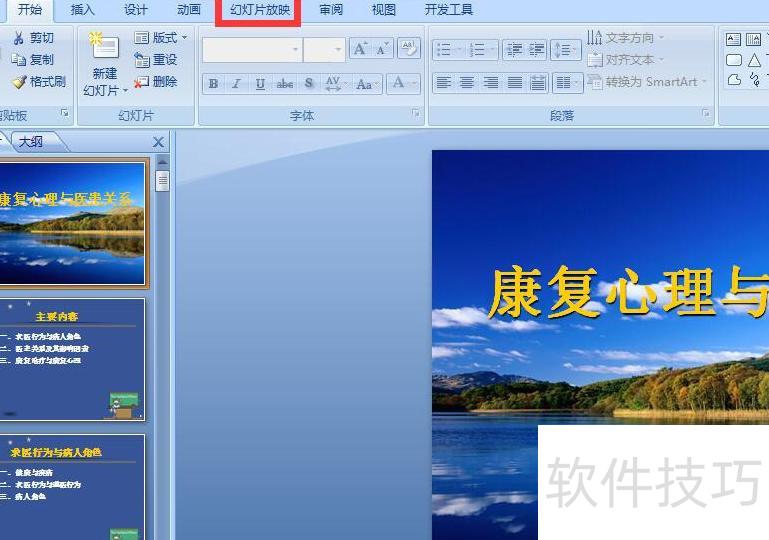The image size is (769, 540).
Task: Select the freeform shape tool
Action: pyautogui.click(x=734, y=79)
